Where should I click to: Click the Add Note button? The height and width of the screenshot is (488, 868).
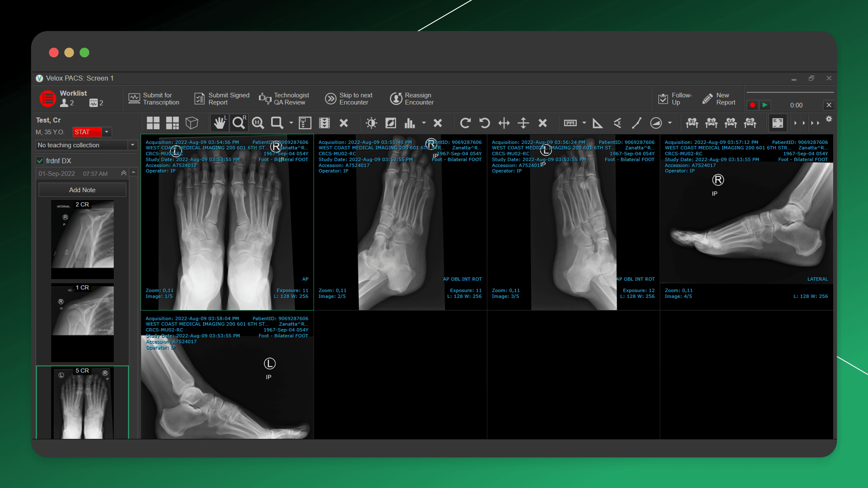[x=82, y=190]
